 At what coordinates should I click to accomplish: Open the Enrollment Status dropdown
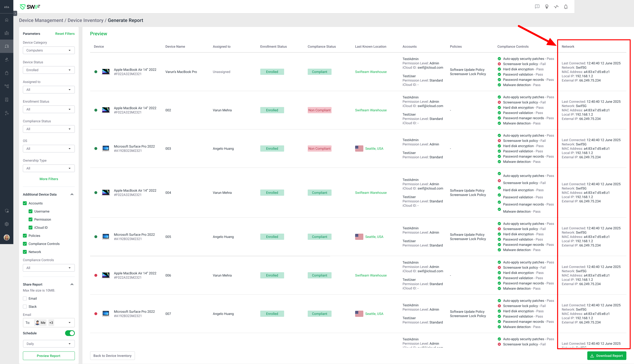tap(49, 110)
